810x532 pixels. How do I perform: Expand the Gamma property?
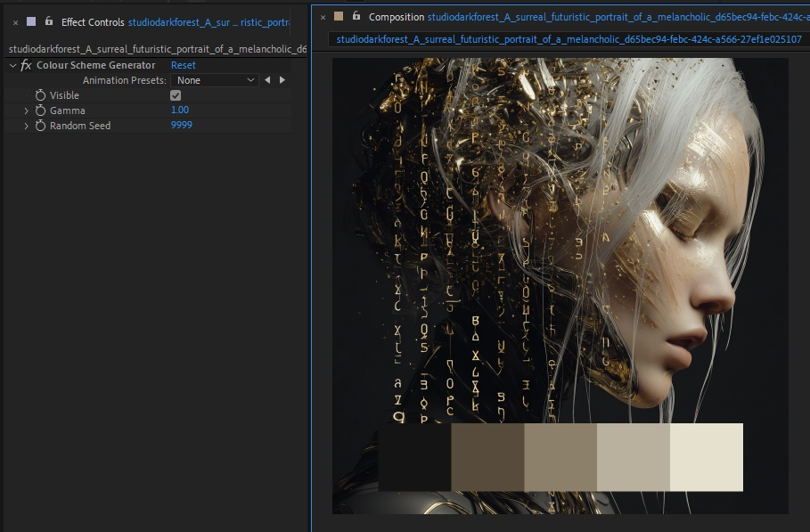27,110
